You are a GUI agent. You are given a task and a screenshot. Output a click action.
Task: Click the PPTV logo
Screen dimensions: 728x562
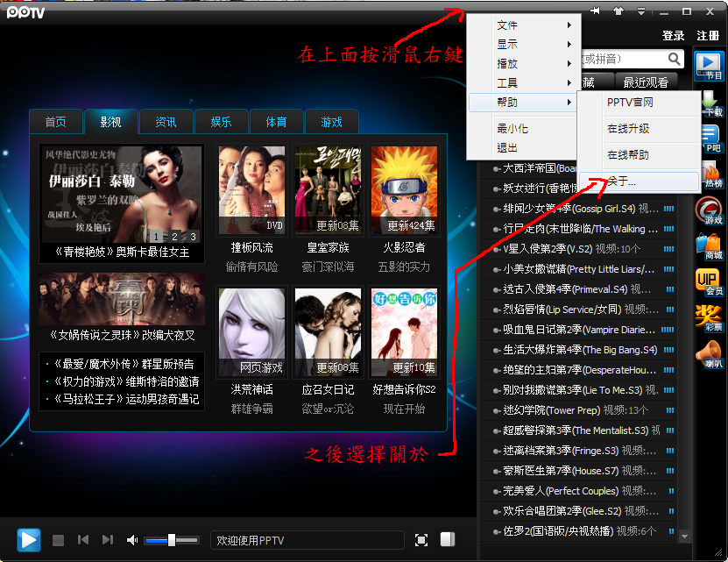(25, 11)
